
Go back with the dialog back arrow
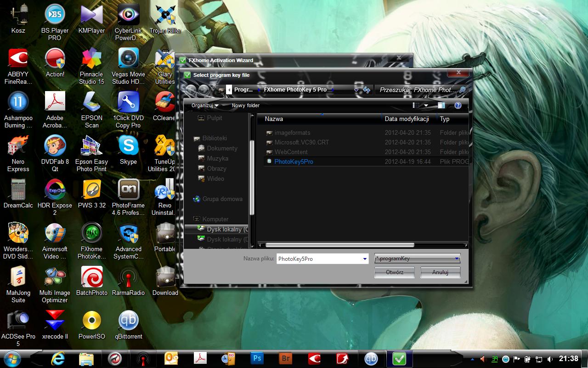191,90
